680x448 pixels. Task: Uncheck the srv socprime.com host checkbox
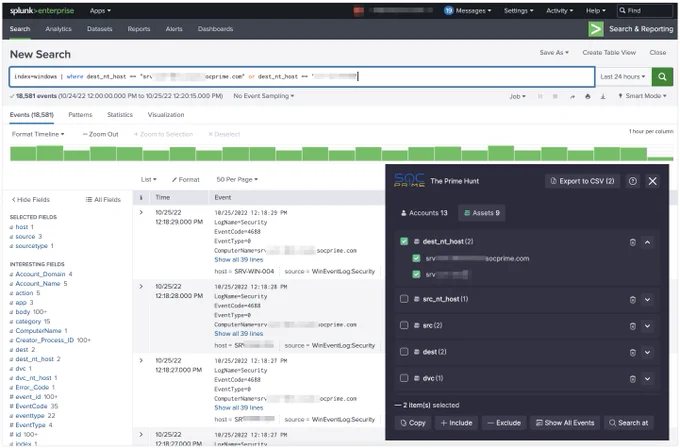click(x=416, y=258)
